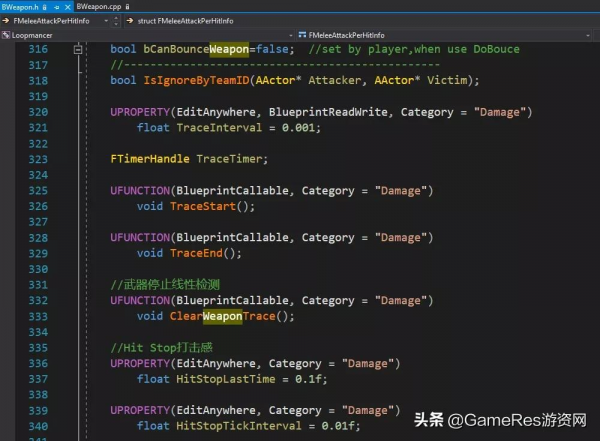
Task: Click the TraceEnd function name
Action: click(196, 253)
